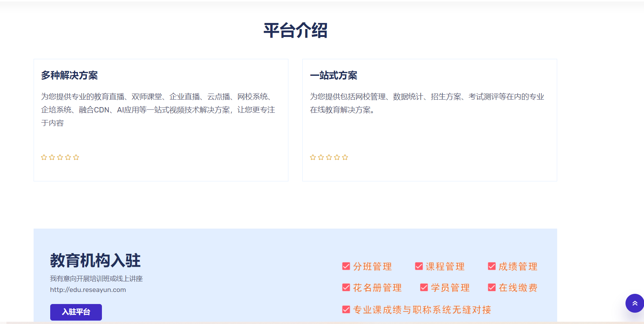Click the 分班管理 checkmark icon
This screenshot has height=324, width=644.
[346, 266]
